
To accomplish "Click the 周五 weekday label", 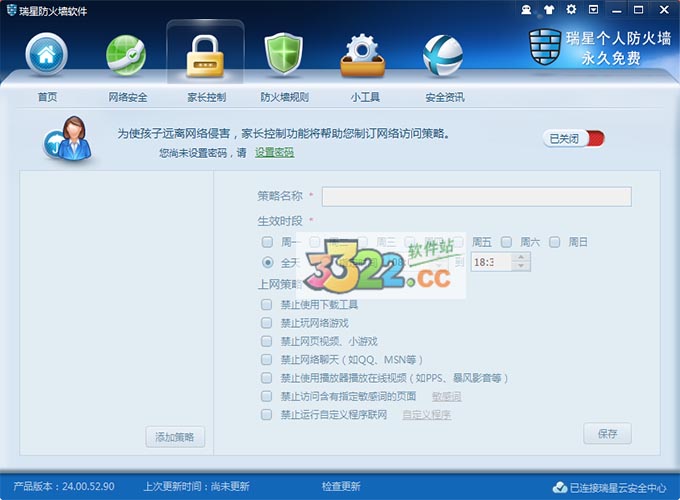I will (482, 242).
